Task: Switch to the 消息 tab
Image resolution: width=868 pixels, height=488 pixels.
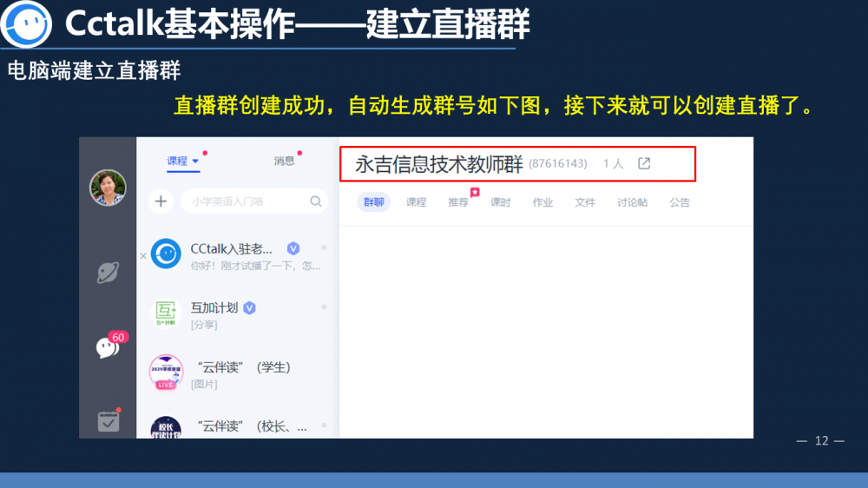Action: coord(284,161)
